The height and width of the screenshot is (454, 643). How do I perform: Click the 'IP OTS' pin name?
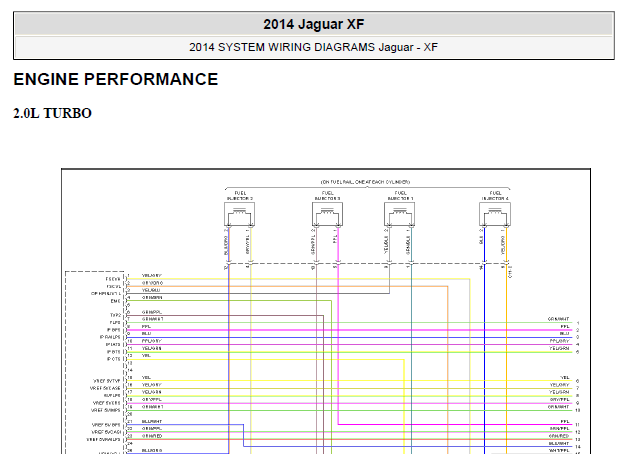click(114, 359)
